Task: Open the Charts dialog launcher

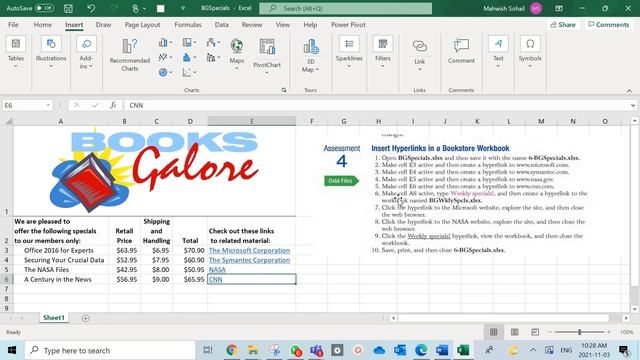Action: [284, 90]
